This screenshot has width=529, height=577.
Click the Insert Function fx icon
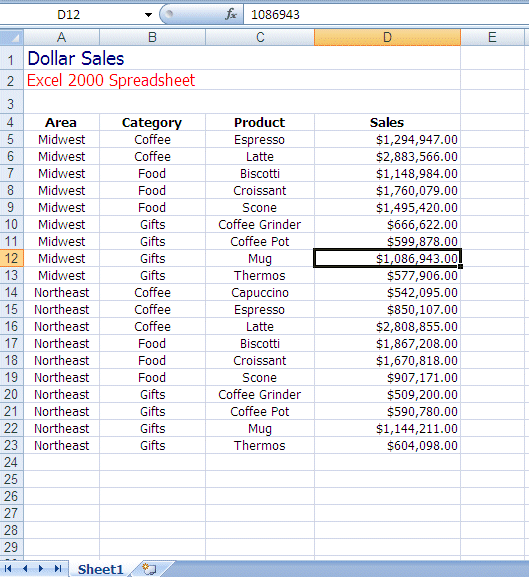tap(231, 14)
